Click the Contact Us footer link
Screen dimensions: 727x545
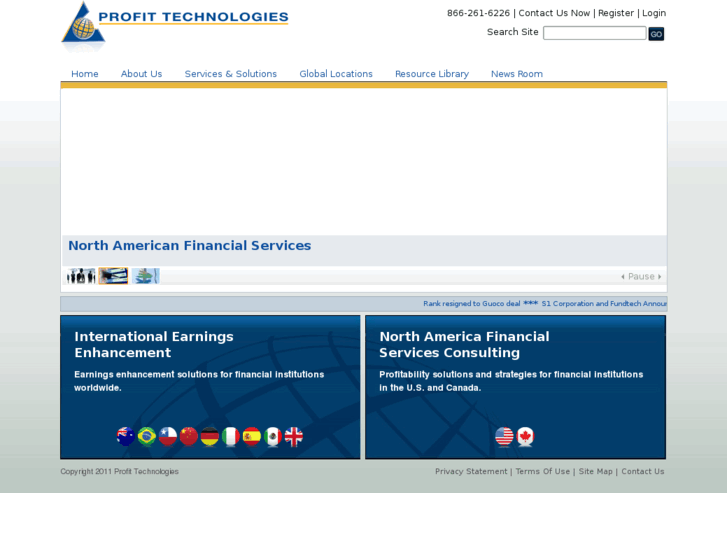click(643, 471)
